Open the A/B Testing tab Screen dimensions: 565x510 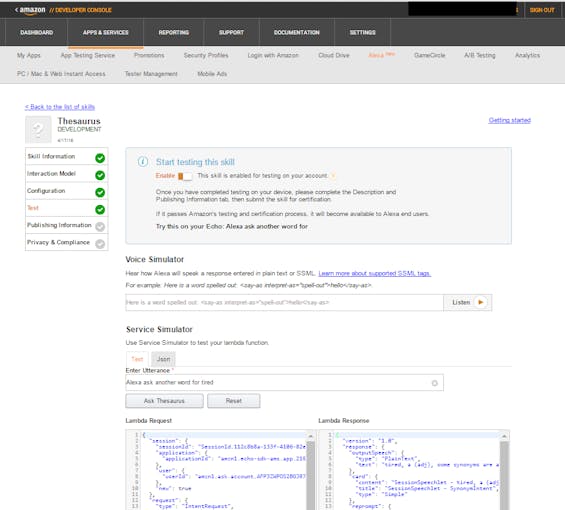[480, 55]
